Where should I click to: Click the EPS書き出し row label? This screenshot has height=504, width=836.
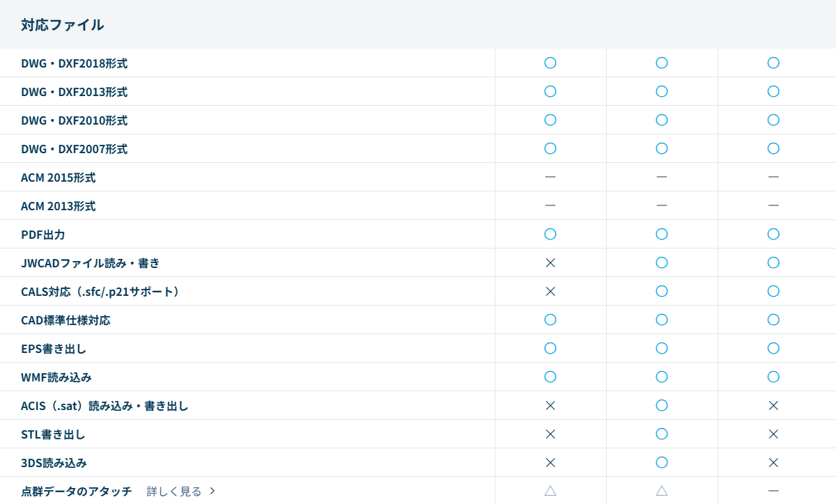coord(54,349)
